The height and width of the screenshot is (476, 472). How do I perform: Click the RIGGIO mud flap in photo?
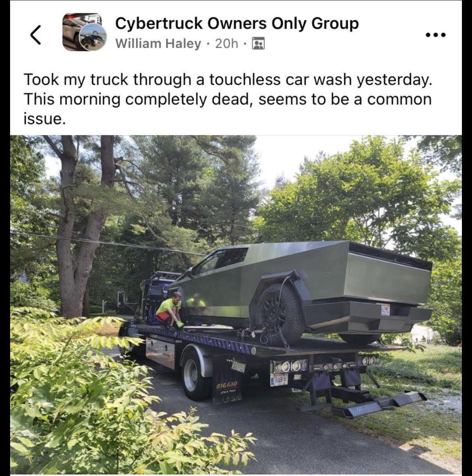point(227,379)
